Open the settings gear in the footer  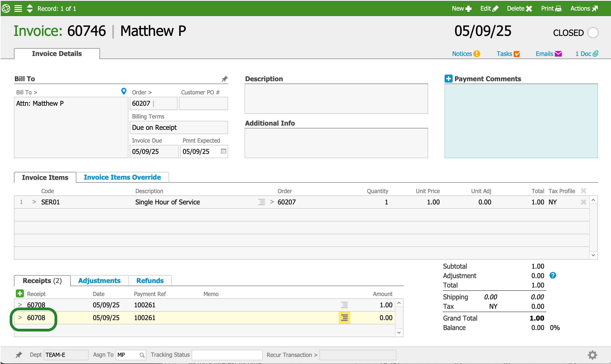tap(592, 355)
